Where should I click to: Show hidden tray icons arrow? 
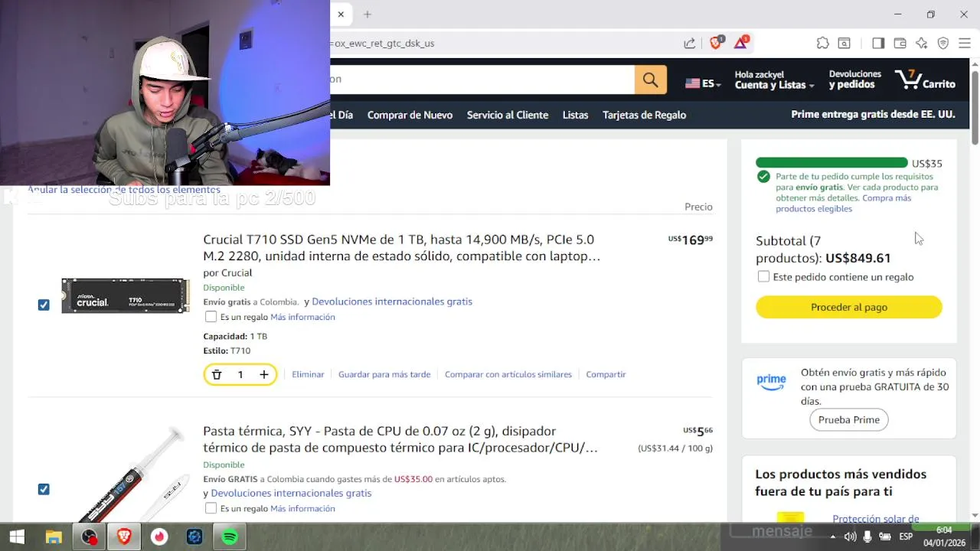click(x=833, y=537)
